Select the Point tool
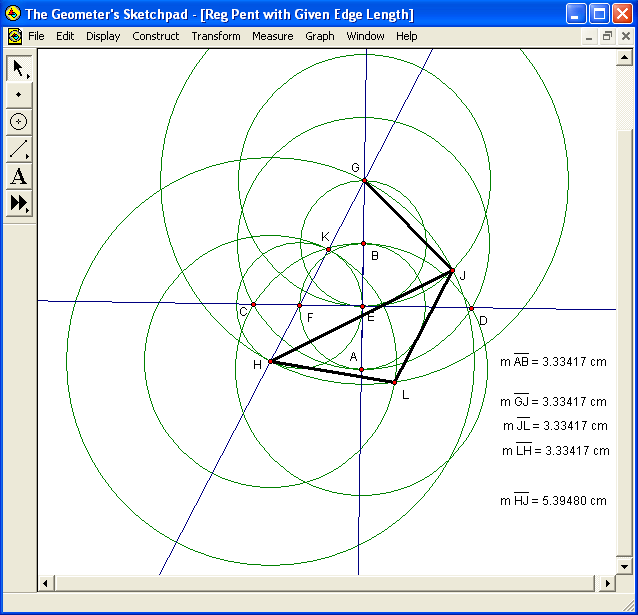The width and height of the screenshot is (638, 615). (x=18, y=95)
